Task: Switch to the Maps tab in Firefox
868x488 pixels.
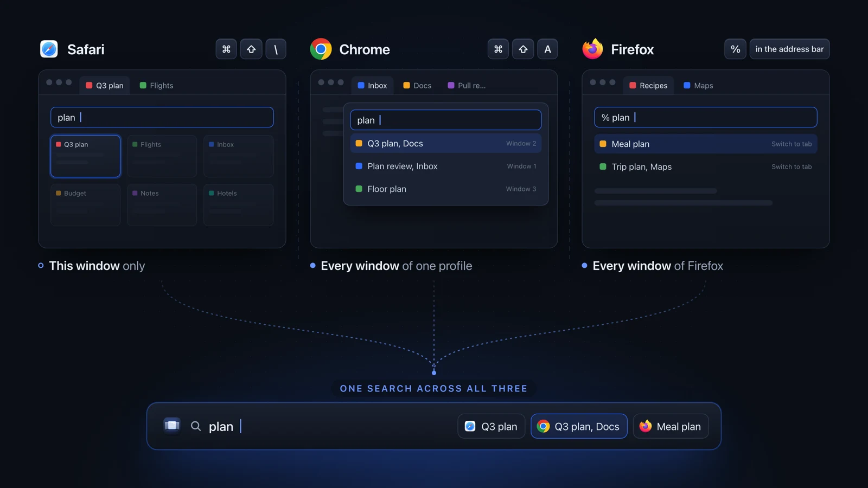Action: pos(698,85)
